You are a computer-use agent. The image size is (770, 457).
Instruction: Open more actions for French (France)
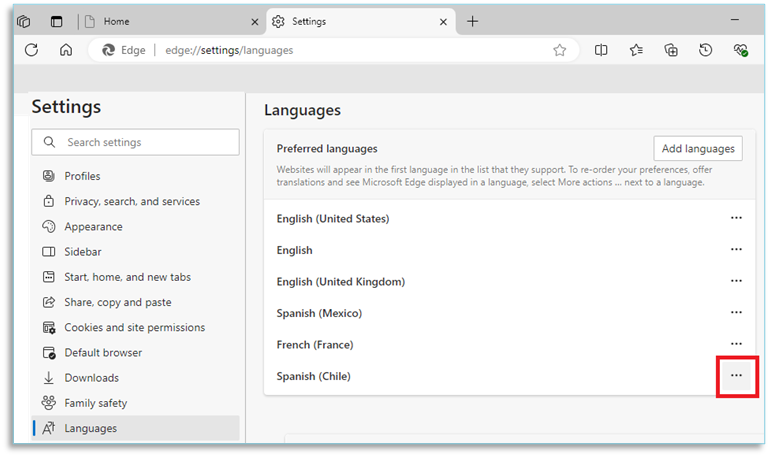(x=736, y=344)
